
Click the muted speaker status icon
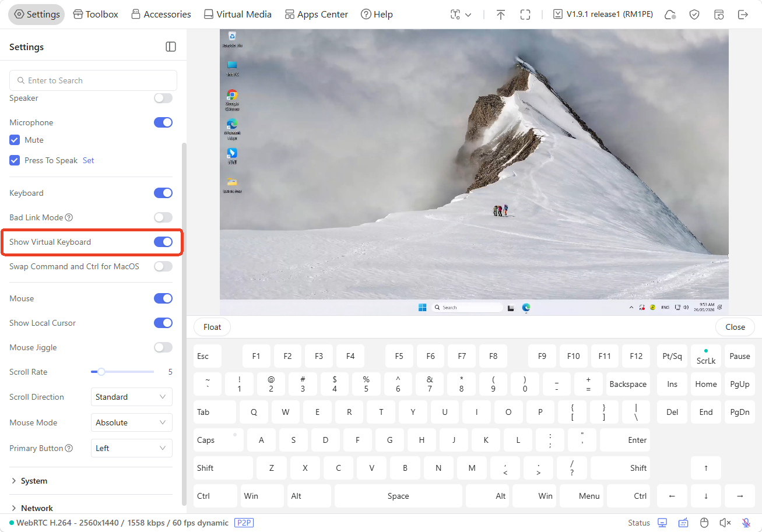tap(725, 523)
